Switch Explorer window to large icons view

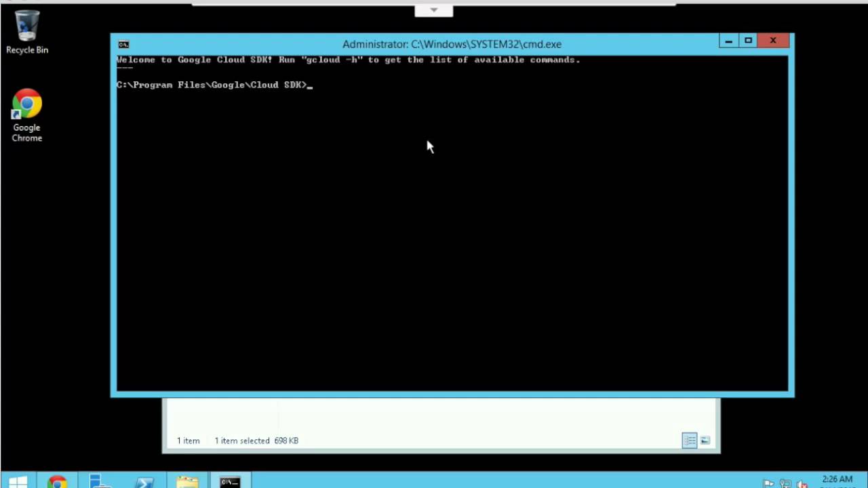(705, 441)
